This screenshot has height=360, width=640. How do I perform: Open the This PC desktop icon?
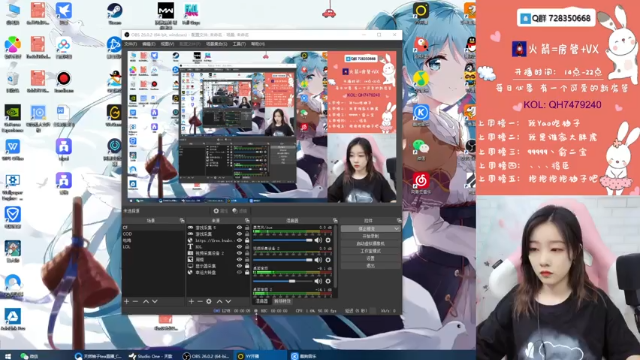pyautogui.click(x=13, y=13)
